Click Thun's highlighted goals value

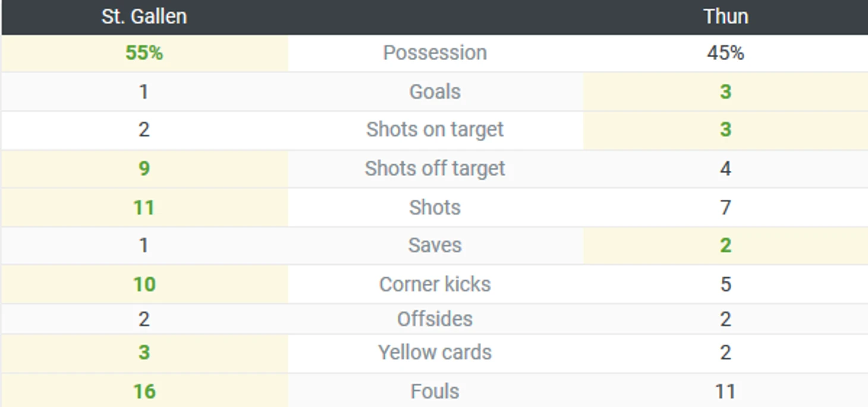(x=725, y=92)
